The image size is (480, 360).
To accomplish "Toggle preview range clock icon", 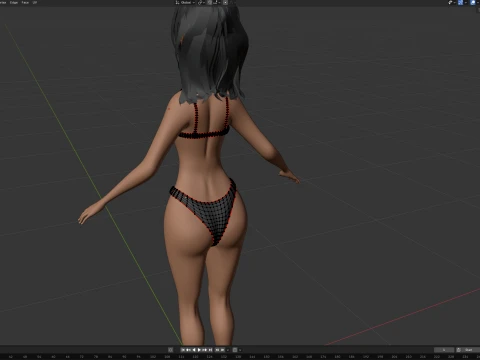I will coord(459,350).
